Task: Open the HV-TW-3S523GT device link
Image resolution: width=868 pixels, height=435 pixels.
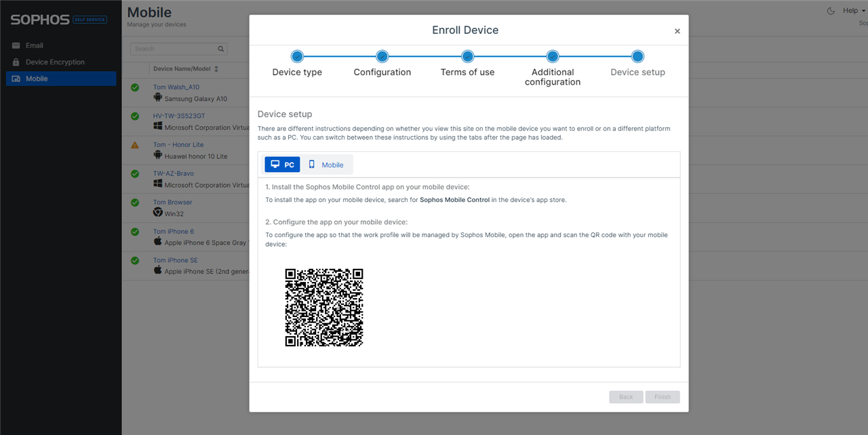Action: pos(179,116)
